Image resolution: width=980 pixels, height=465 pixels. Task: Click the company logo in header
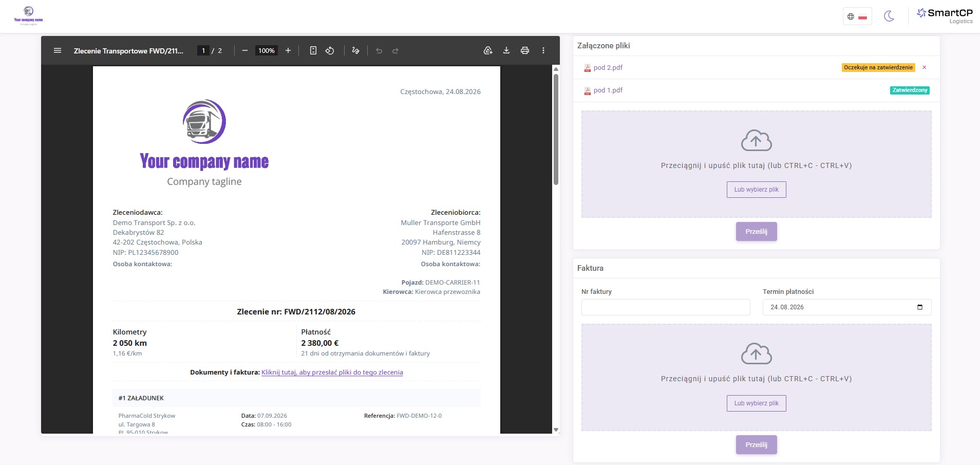pyautogui.click(x=28, y=15)
